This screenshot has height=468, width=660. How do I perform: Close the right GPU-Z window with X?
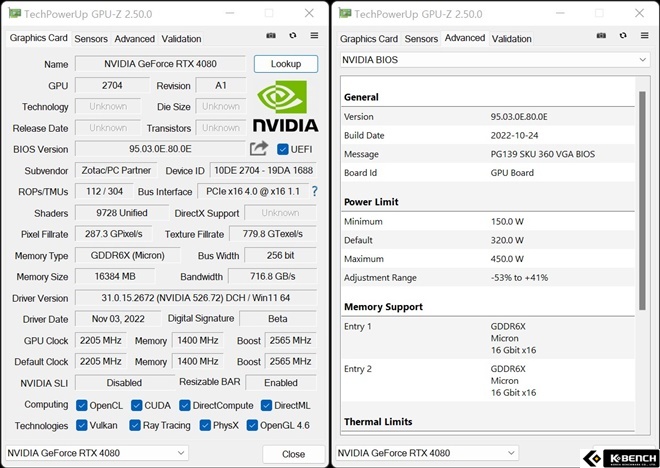640,13
